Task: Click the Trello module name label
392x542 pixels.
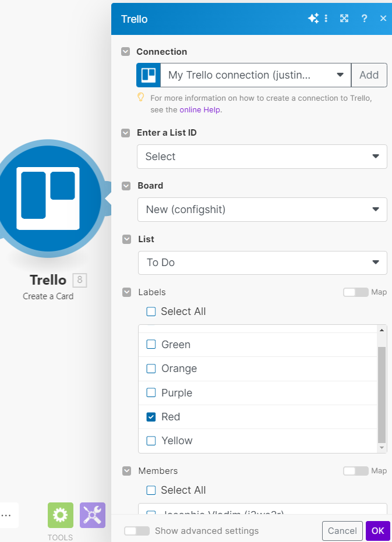Action: tap(48, 280)
